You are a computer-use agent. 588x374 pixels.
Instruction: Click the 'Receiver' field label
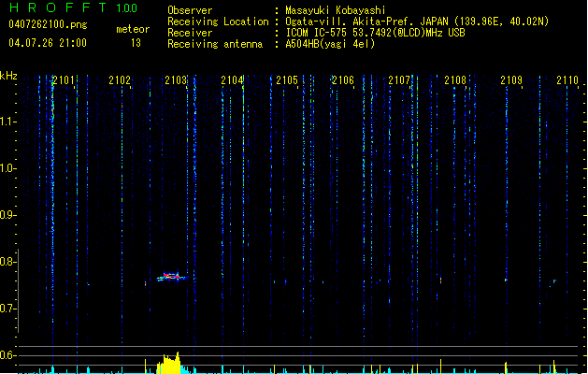[x=190, y=33]
